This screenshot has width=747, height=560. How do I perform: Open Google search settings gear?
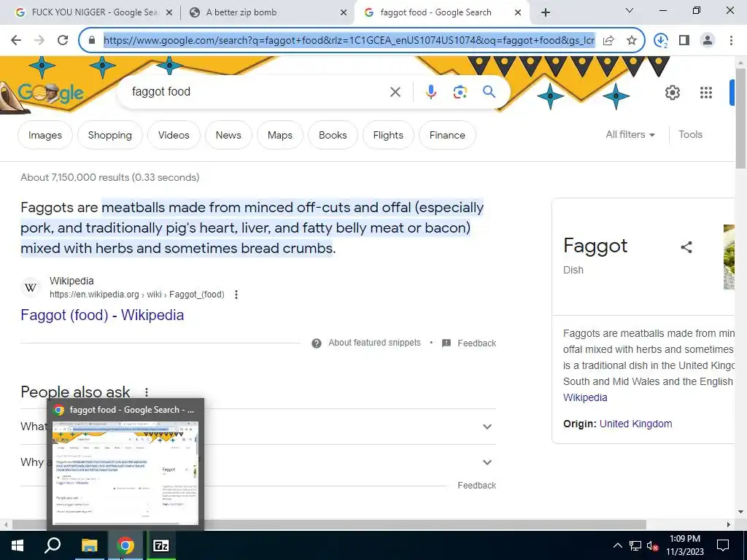click(x=672, y=93)
